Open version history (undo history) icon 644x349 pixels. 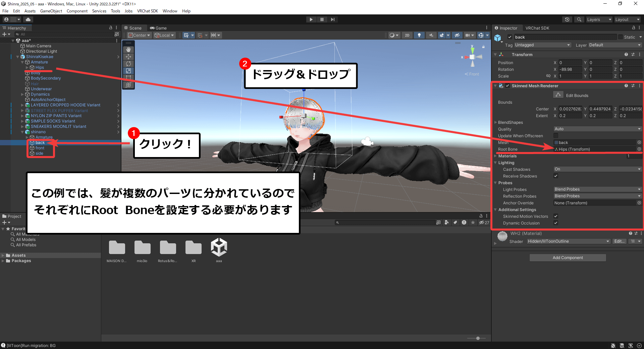(567, 19)
